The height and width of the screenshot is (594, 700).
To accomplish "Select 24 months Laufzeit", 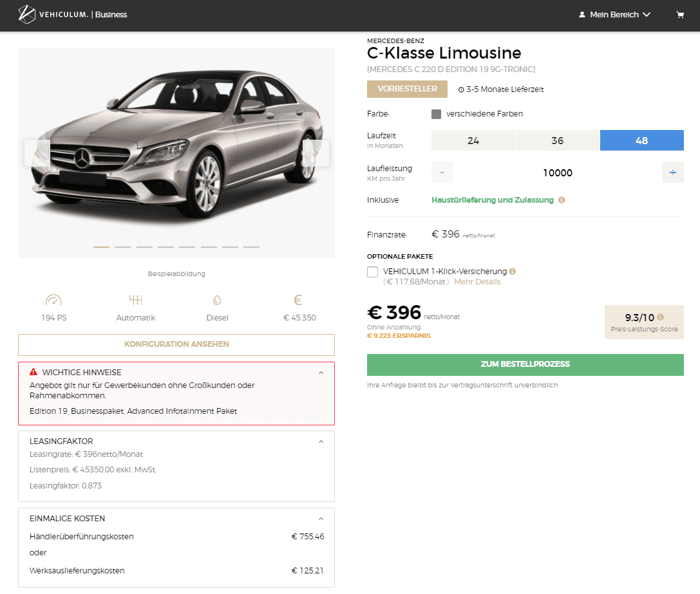I will pos(473,140).
